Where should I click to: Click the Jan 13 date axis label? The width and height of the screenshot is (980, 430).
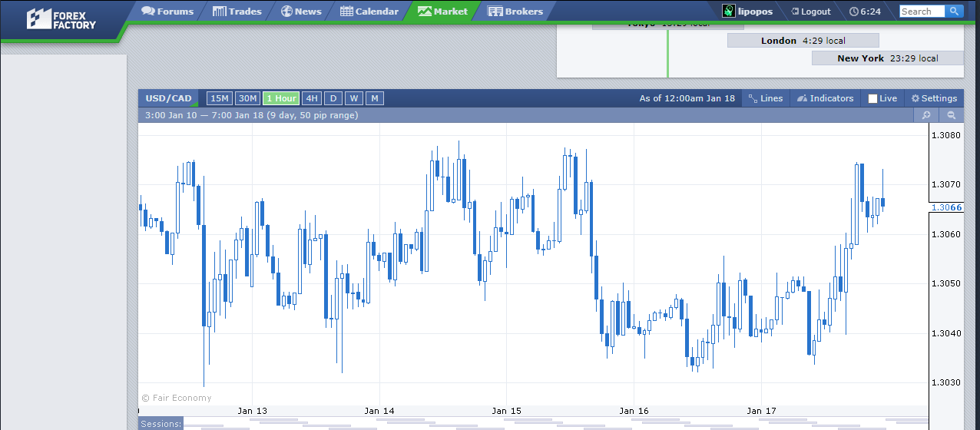pyautogui.click(x=252, y=411)
